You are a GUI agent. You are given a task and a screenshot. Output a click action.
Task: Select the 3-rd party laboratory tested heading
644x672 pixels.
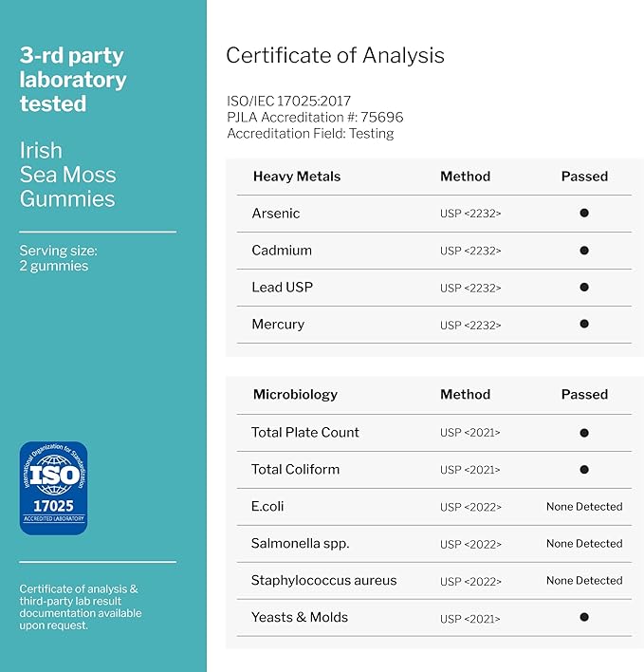[72, 79]
